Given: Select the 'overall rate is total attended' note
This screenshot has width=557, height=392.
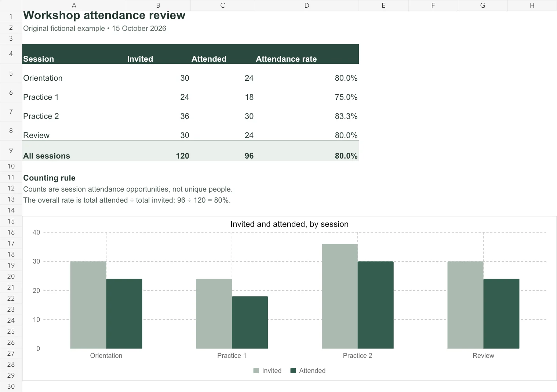Looking at the screenshot, I should [x=127, y=200].
